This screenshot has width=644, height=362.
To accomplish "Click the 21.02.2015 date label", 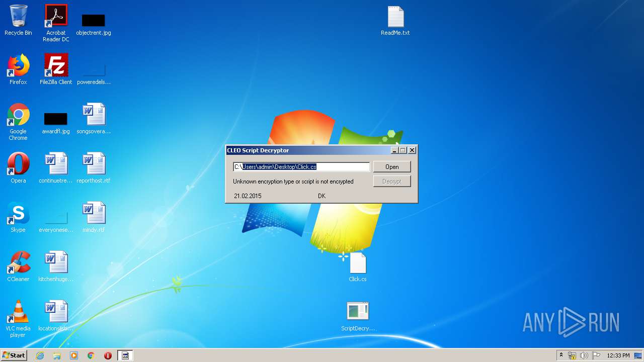I will click(x=248, y=196).
